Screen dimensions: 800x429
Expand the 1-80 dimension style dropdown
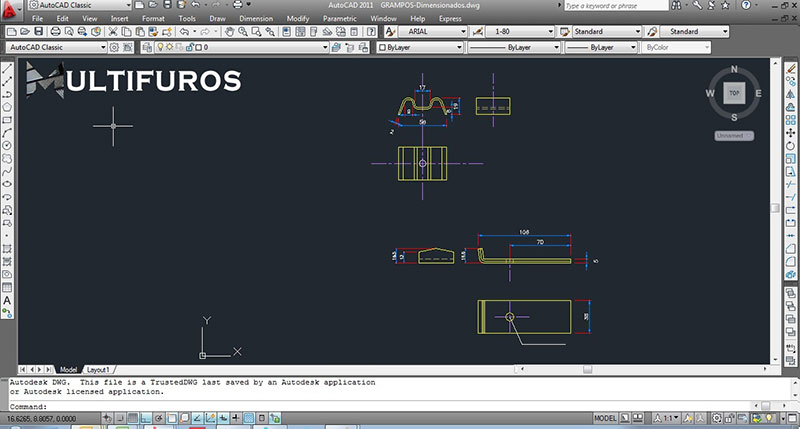click(x=518, y=32)
